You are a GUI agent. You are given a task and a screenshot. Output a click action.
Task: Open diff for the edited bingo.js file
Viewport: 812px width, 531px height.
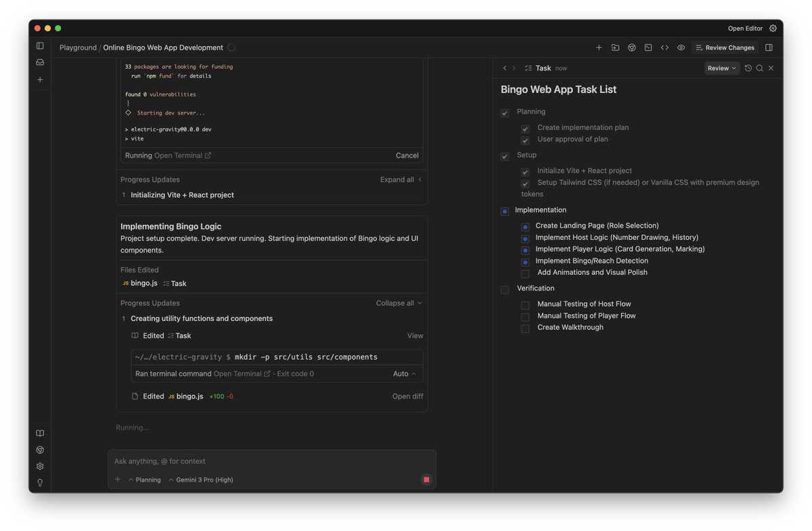click(407, 396)
